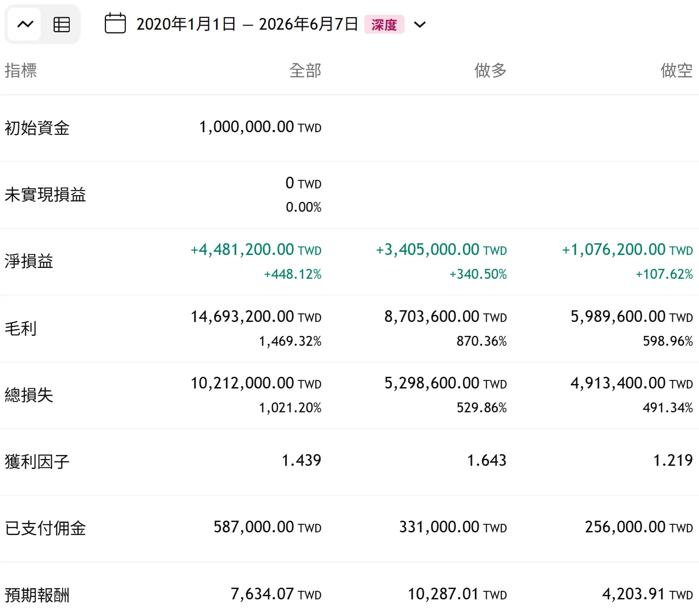Select the 做多 column header

490,71
